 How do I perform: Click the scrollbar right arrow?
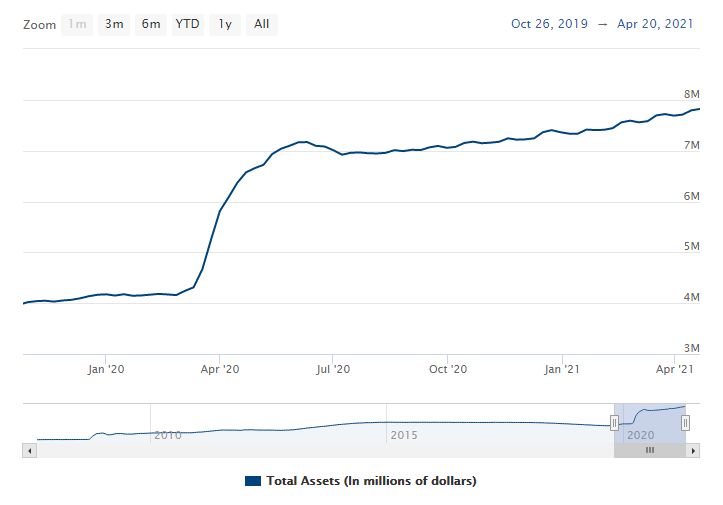coord(693,450)
